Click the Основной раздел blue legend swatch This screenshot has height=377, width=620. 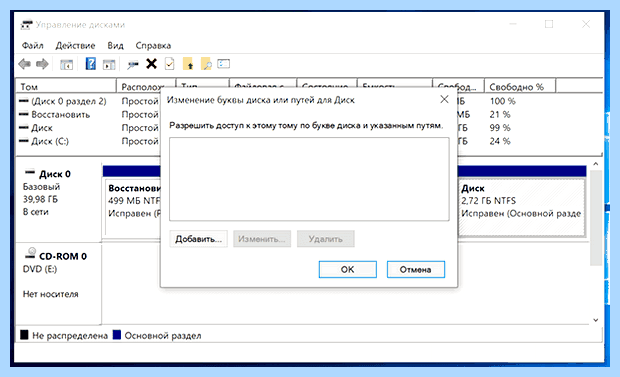(x=117, y=335)
